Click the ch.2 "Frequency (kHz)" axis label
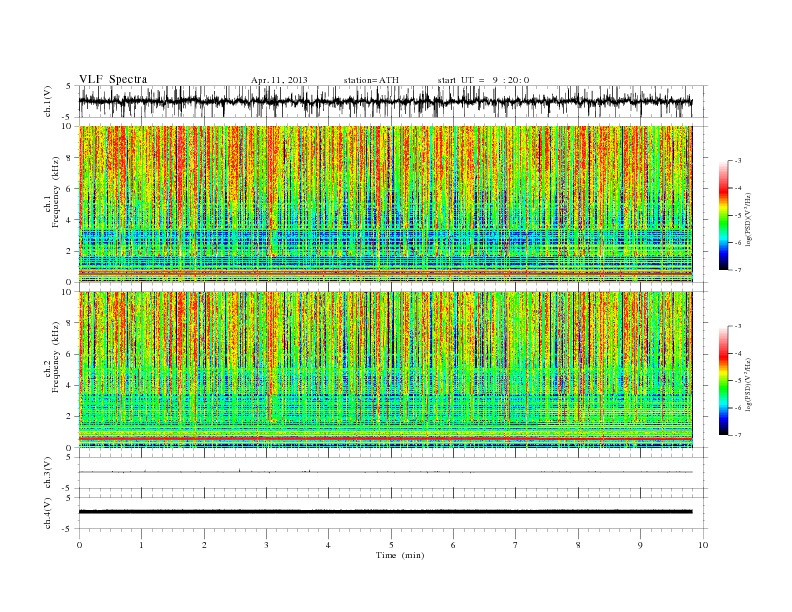The height and width of the screenshot is (612, 792). (x=56, y=357)
